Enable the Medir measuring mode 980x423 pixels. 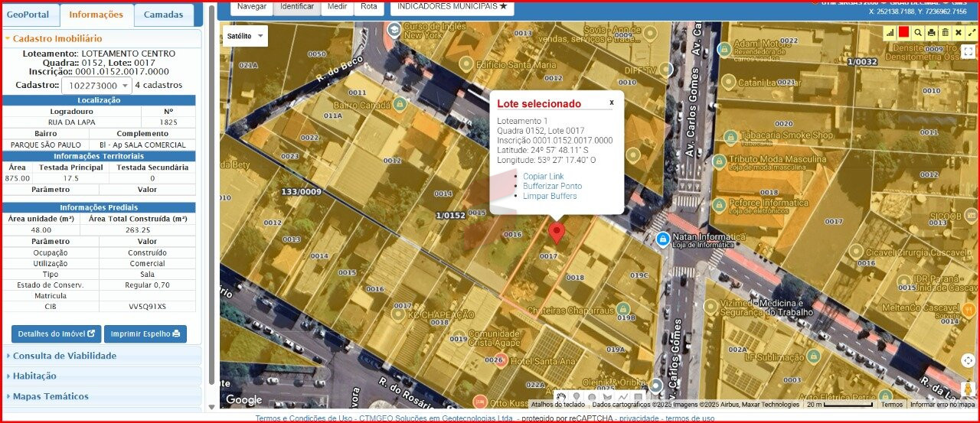point(337,6)
